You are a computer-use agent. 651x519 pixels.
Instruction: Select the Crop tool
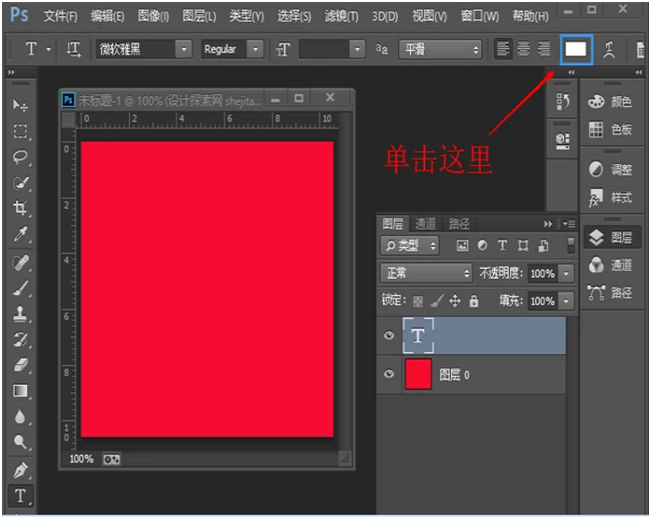pos(20,208)
